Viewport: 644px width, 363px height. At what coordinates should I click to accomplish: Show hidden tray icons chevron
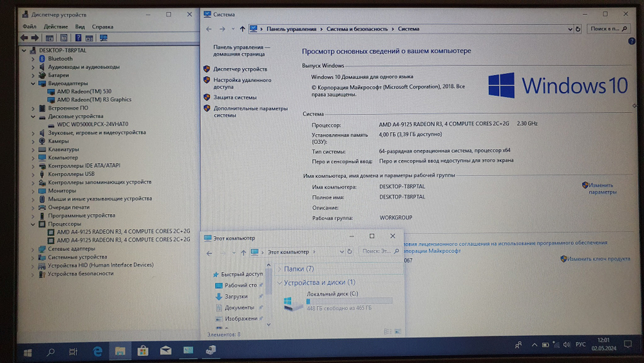[x=535, y=345]
